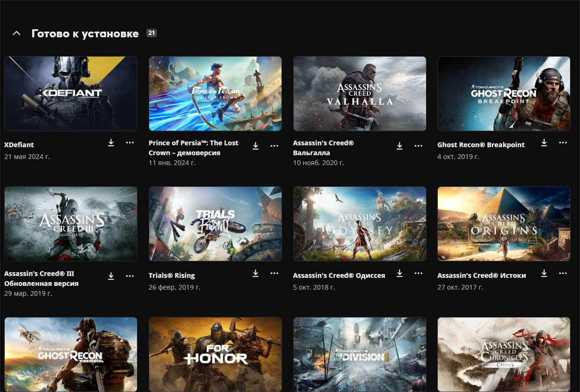This screenshot has width=580, height=392.
Task: Open more options for XDefiant
Action: coord(130,143)
